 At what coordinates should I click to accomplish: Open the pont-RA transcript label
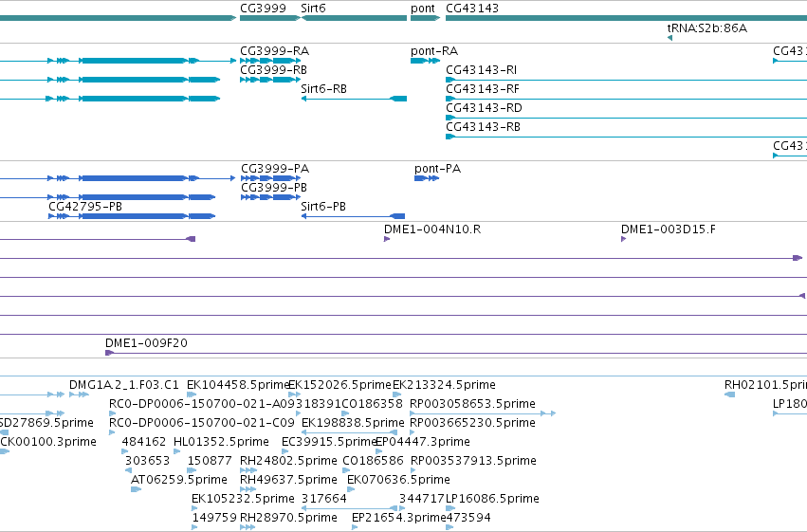point(434,51)
